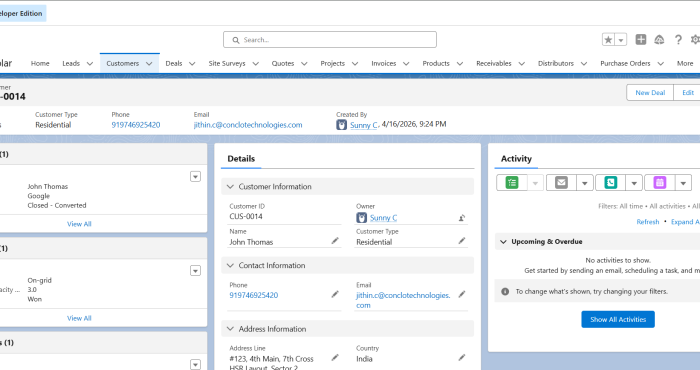
Task: Open the Purchase Orders tab
Action: coord(625,63)
